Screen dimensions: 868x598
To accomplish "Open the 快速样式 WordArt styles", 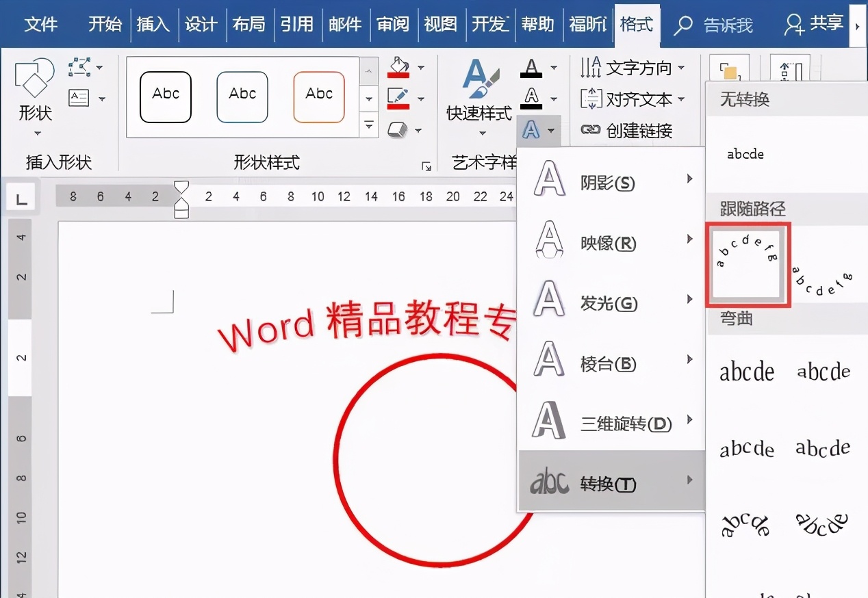I will (479, 98).
